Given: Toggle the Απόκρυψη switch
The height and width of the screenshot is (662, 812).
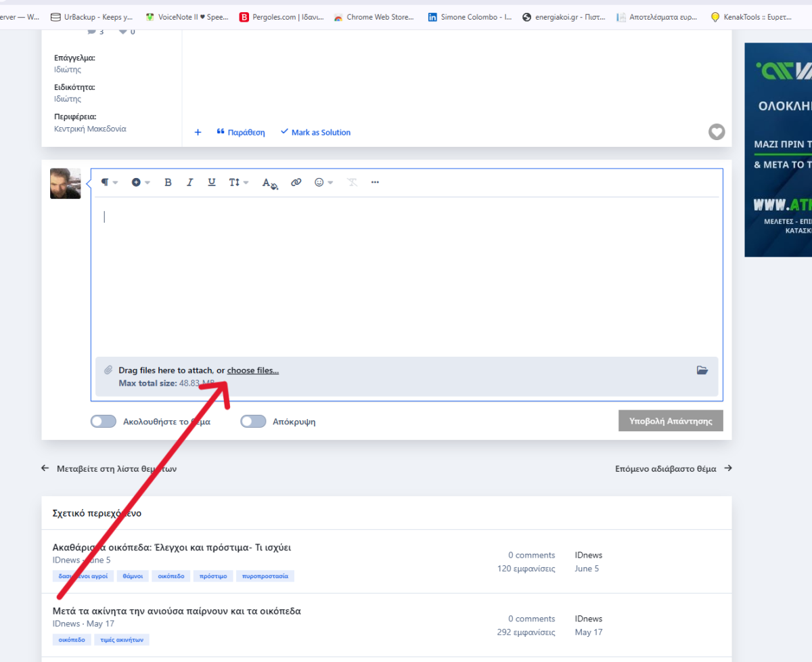Looking at the screenshot, I should point(253,422).
